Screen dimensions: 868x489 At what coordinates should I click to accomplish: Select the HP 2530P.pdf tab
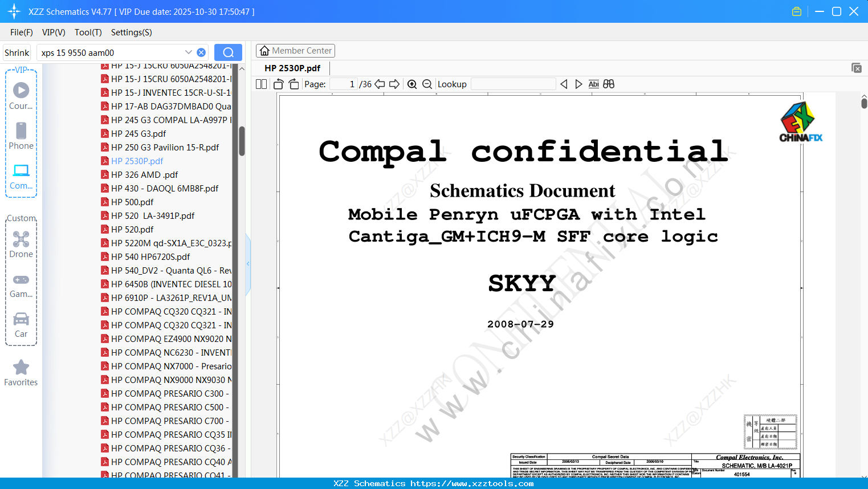292,68
